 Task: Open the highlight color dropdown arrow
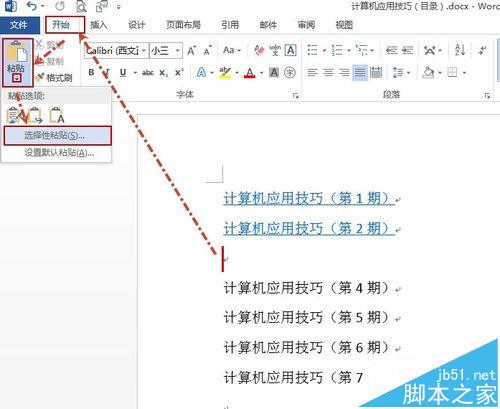[x=237, y=73]
